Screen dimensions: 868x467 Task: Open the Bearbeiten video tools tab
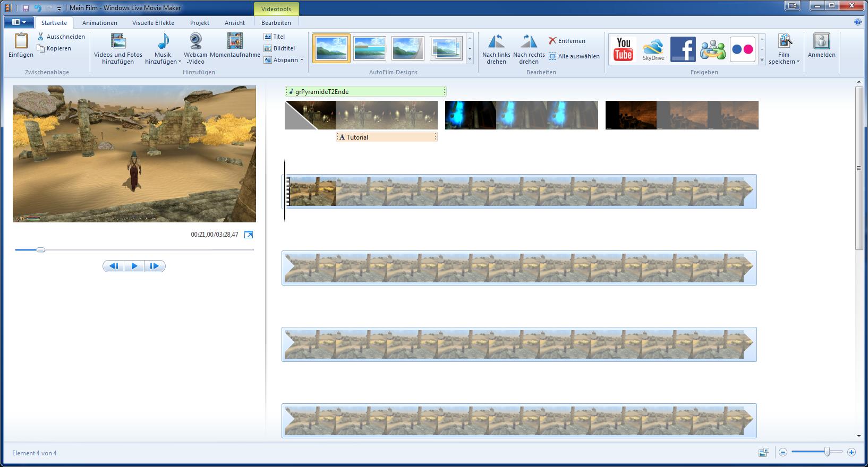coord(276,23)
